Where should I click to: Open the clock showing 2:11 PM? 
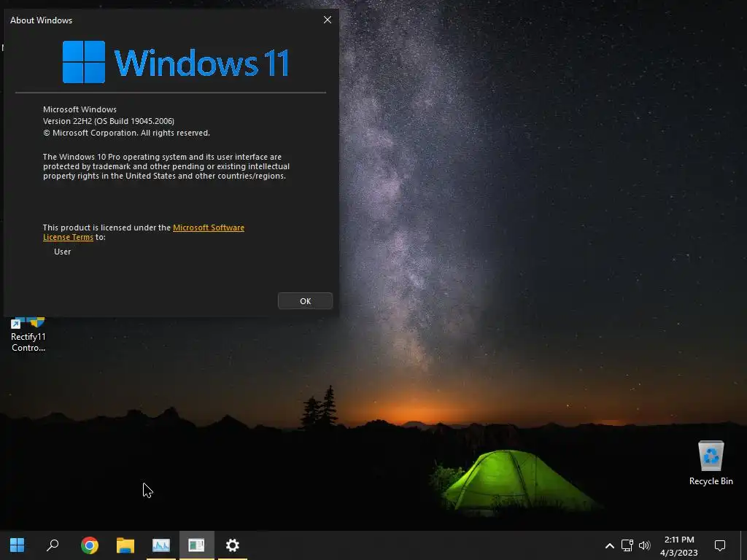(679, 545)
